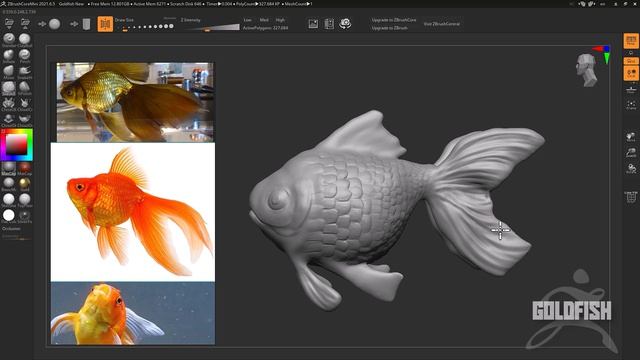Image resolution: width=640 pixels, height=360 pixels.
Task: Click the Rotate view navigation button
Action: [631, 169]
